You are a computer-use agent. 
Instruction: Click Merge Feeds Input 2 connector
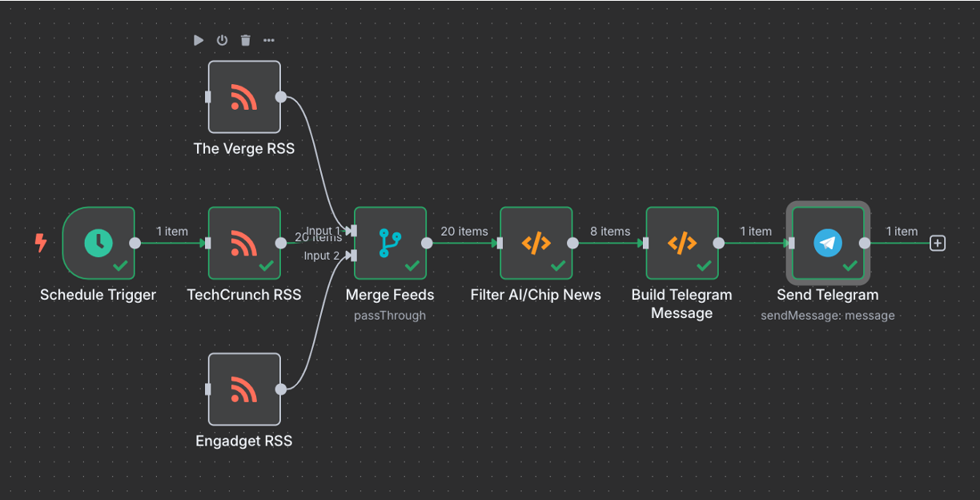pyautogui.click(x=351, y=256)
